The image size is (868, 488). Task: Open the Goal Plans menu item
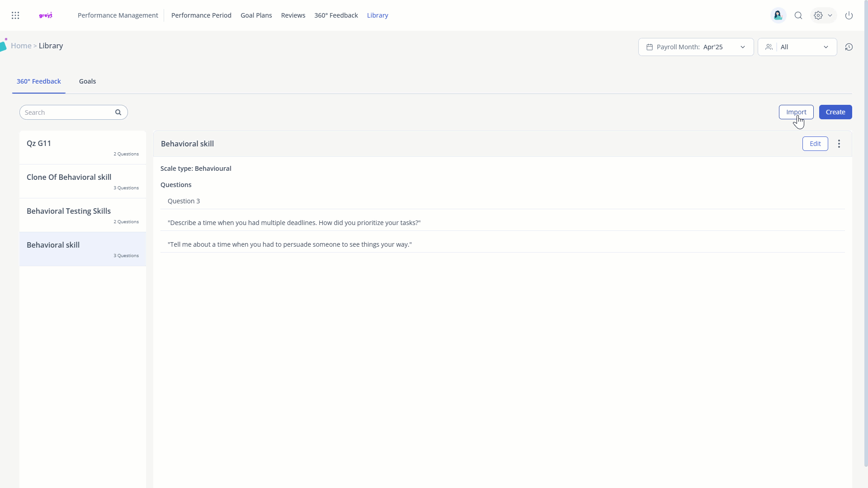click(x=256, y=15)
